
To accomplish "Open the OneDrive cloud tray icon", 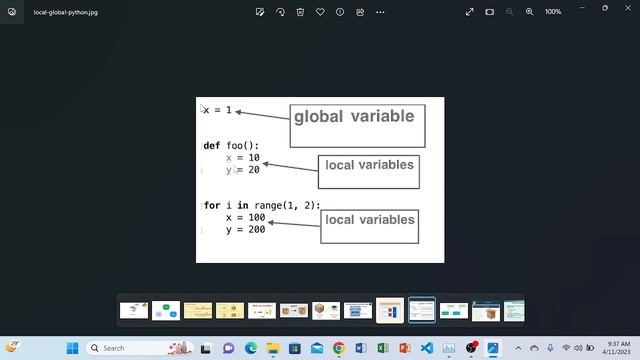I will click(534, 348).
